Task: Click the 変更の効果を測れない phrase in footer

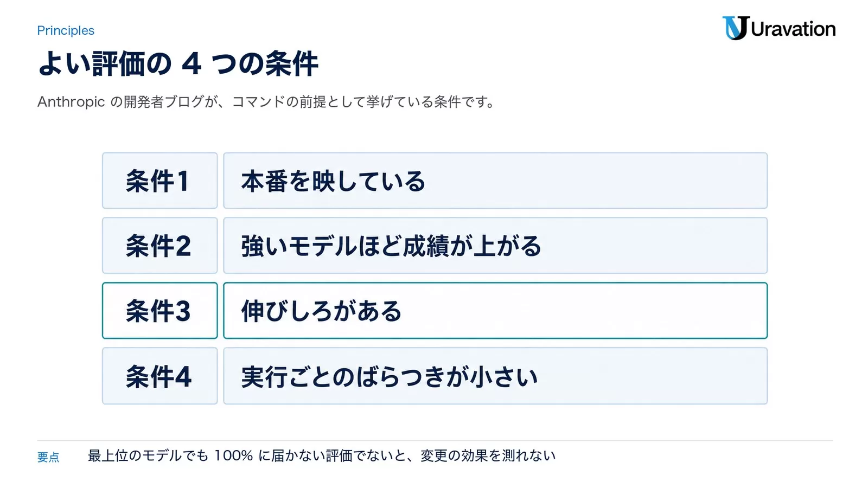Action: [x=488, y=455]
